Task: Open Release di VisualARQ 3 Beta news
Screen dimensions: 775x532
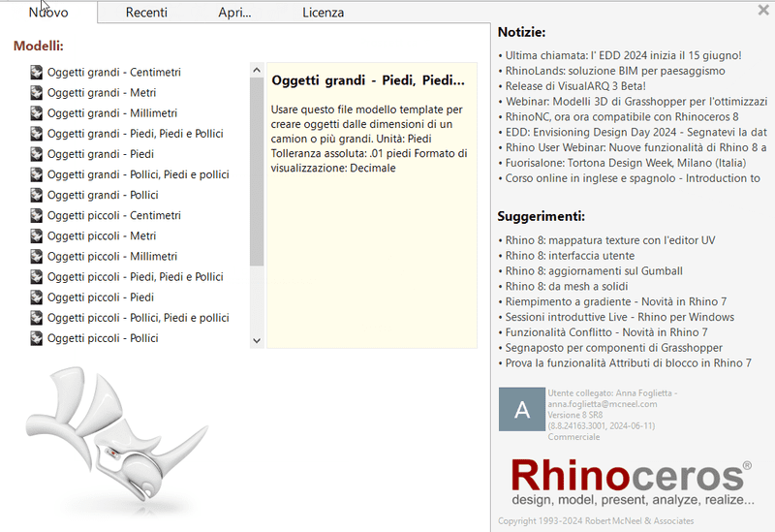Action: click(x=575, y=86)
